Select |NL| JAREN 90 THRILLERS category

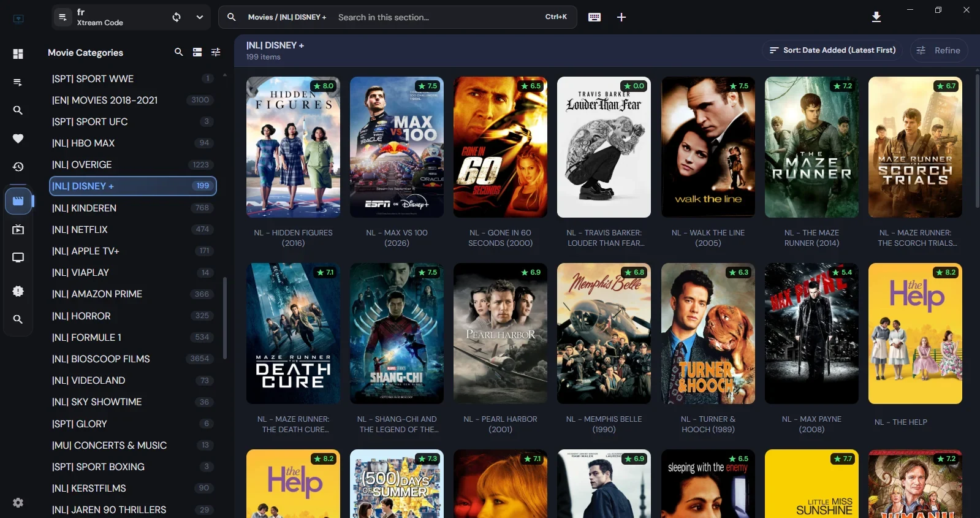click(132, 509)
